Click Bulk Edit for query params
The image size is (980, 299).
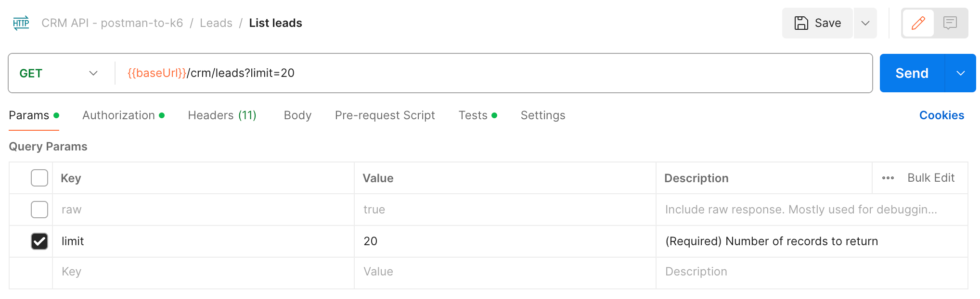click(x=930, y=178)
